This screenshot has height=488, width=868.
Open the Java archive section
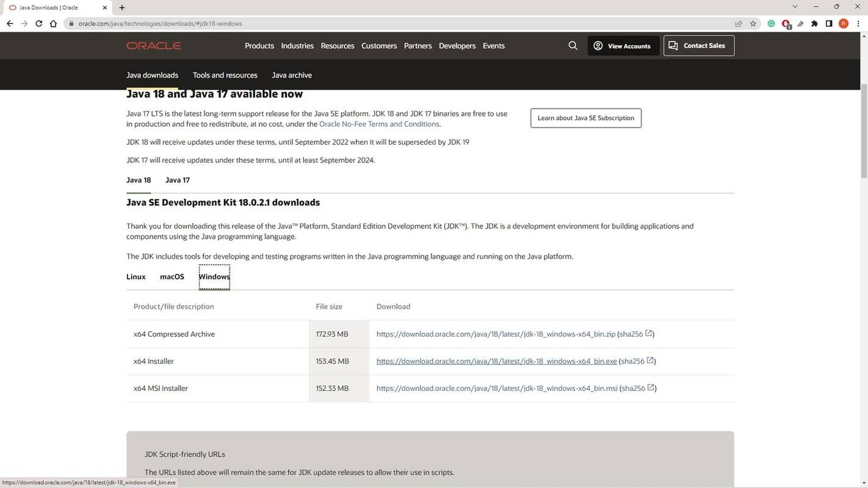tap(292, 75)
